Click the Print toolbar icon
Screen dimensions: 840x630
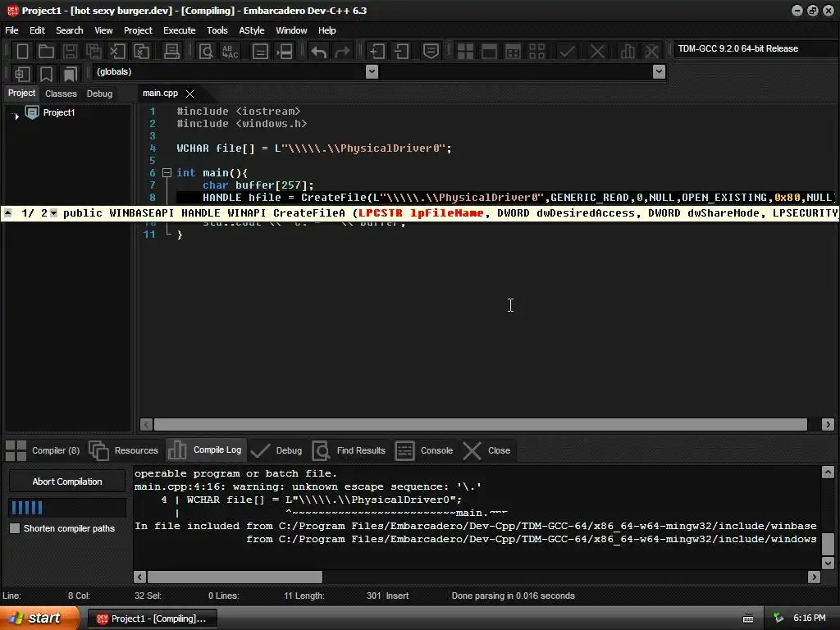click(x=171, y=52)
